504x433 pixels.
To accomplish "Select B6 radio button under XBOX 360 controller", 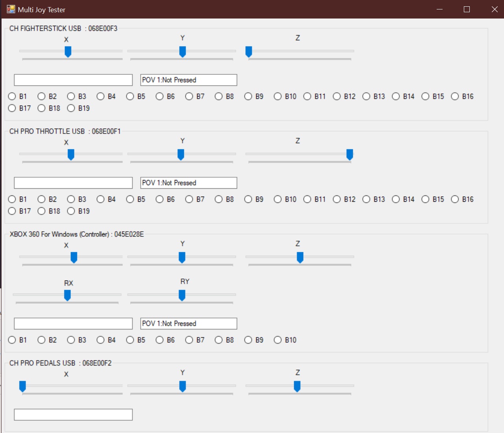I will tap(165, 340).
